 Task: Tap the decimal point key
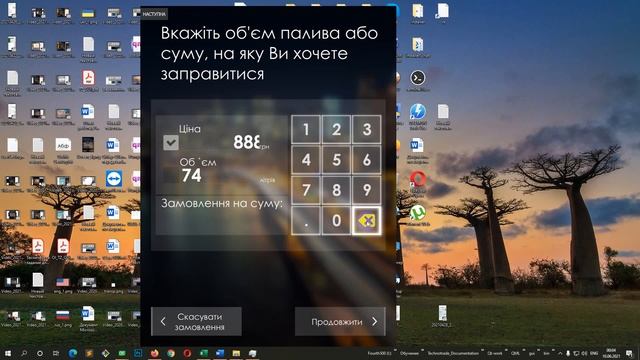[306, 220]
